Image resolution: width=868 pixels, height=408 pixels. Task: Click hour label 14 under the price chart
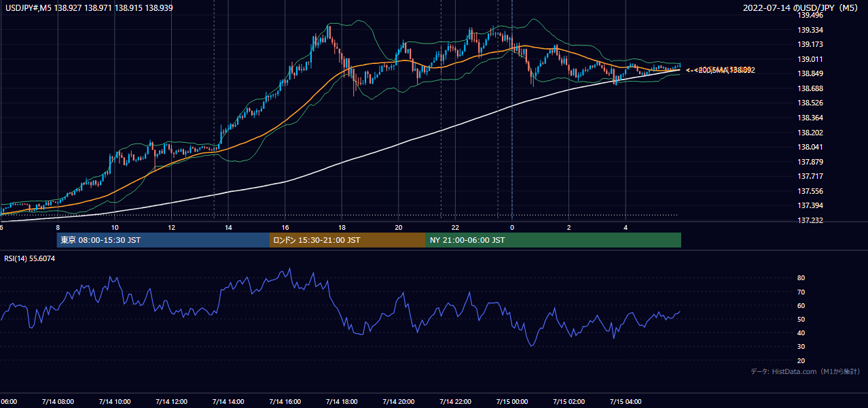coord(228,227)
